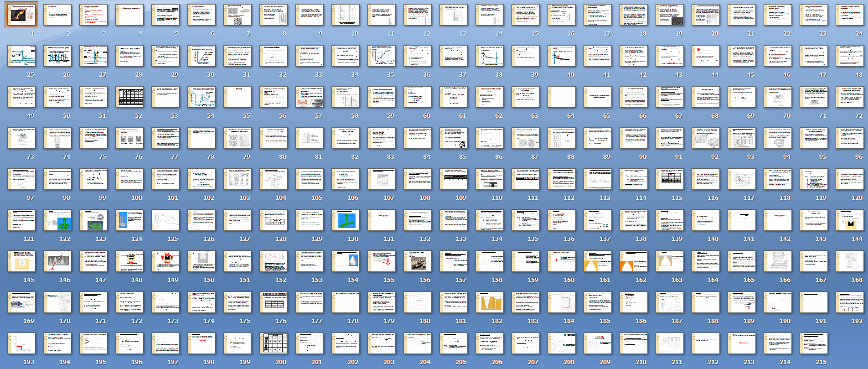
Task: Select slide thumbnail 65
Action: (598, 97)
